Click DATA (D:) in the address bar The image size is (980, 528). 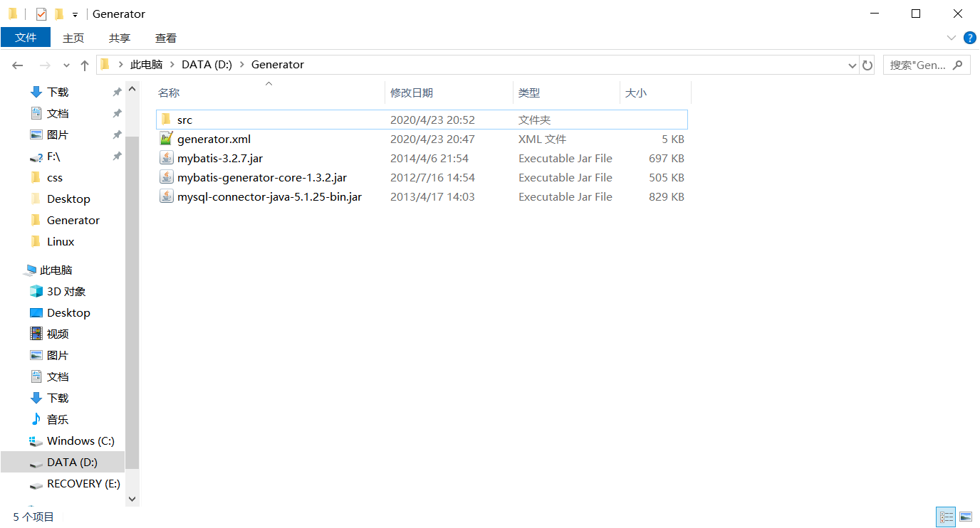tap(207, 64)
